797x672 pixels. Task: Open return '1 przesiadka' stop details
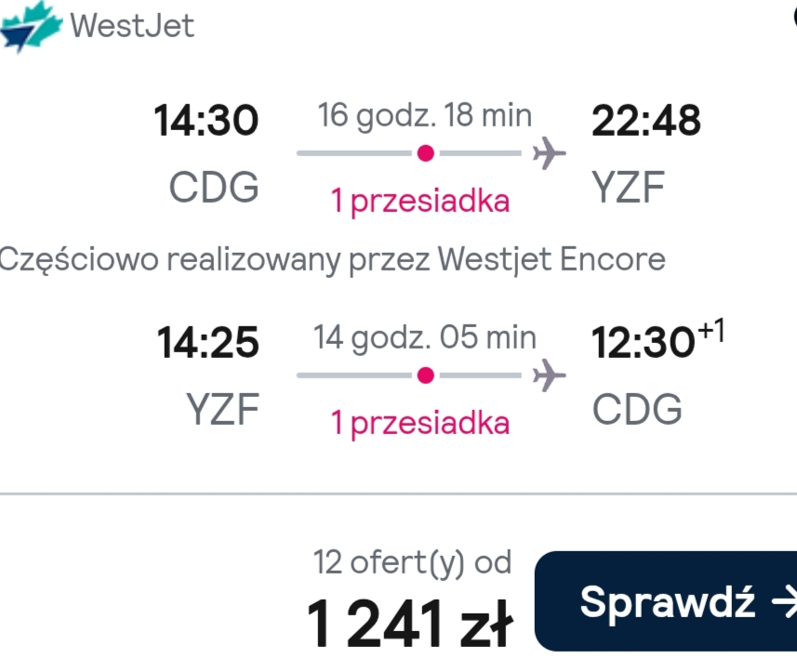[x=419, y=423]
